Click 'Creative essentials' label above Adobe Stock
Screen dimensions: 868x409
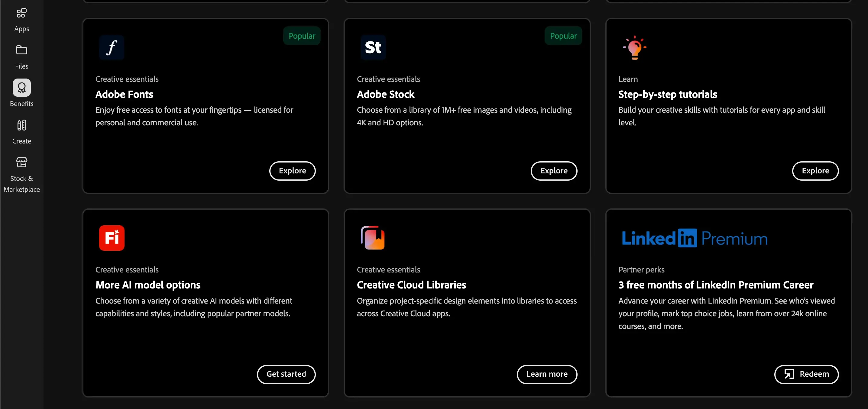388,79
